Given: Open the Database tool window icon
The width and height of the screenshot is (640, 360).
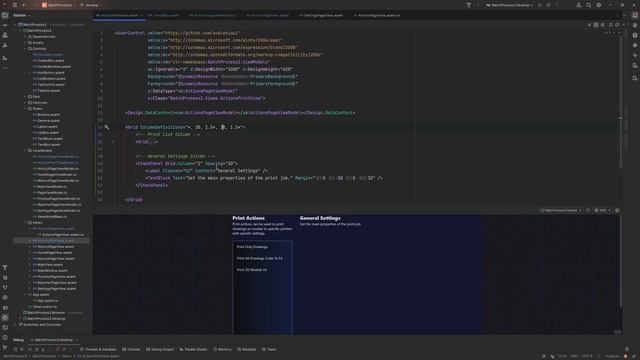Looking at the screenshot, I should (x=635, y=35).
